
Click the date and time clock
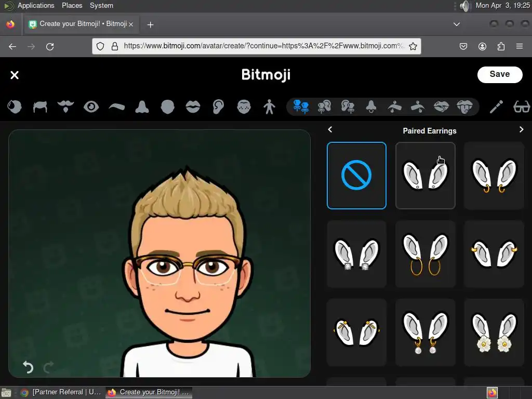[x=502, y=5]
